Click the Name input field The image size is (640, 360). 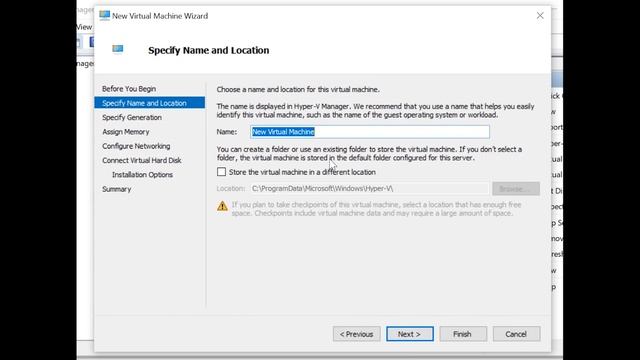(370, 131)
